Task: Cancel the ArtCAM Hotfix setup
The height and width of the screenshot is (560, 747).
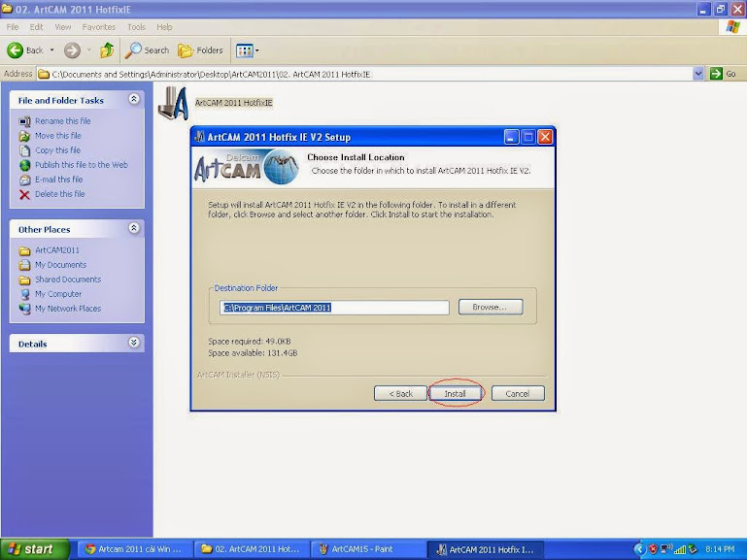Action: [x=518, y=393]
